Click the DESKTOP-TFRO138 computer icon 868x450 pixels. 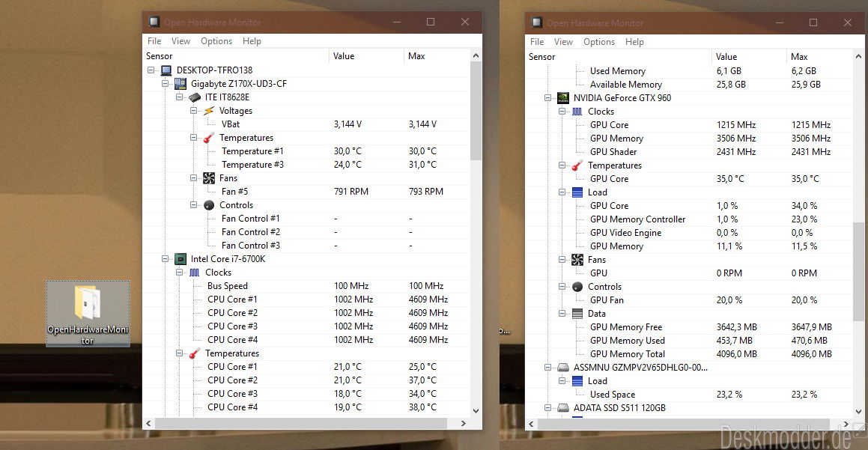tap(166, 70)
